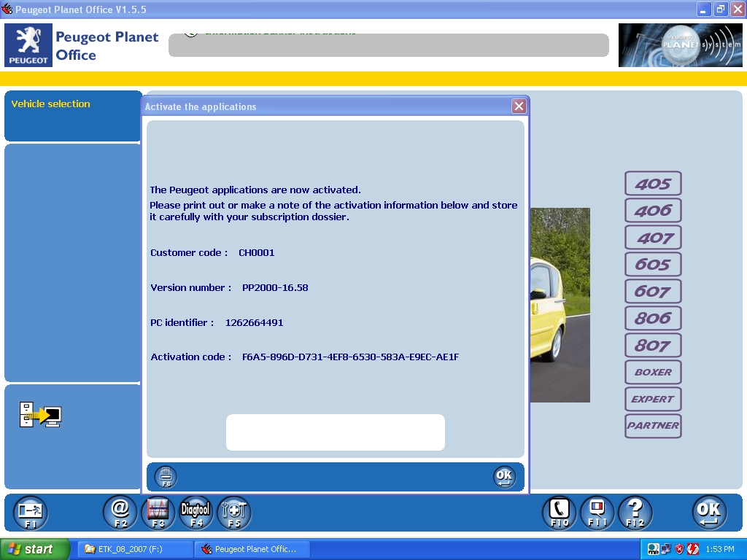The image size is (747, 560).
Task: Minimize the Peugeot Planet Office window
Action: click(704, 9)
